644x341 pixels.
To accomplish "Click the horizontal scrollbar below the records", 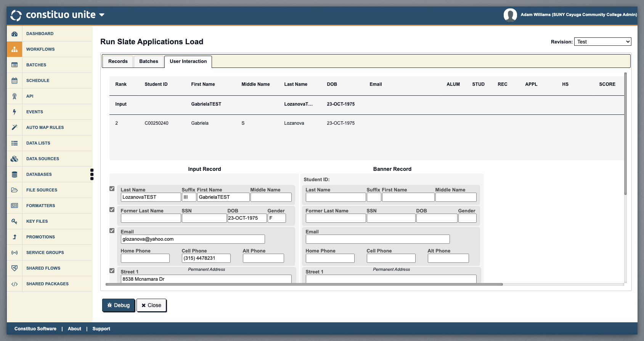I will coord(304,285).
